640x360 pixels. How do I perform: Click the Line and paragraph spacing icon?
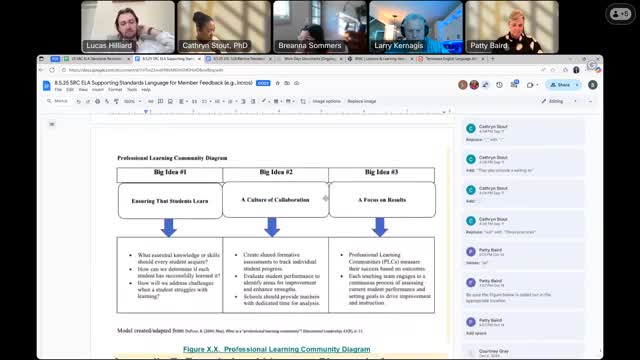[x=194, y=101]
